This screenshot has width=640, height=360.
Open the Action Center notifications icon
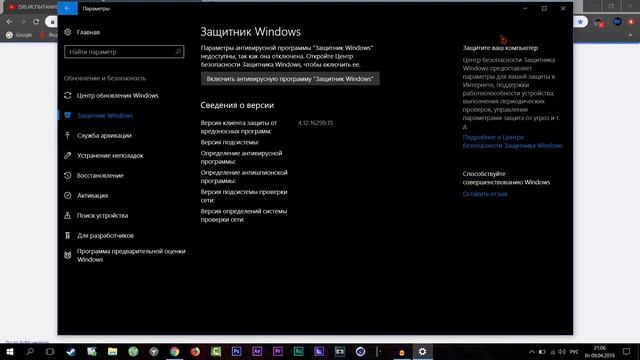tap(627, 351)
